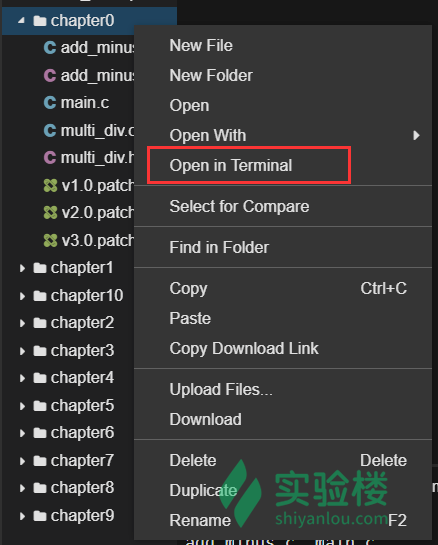Open the Open With submenu arrow
Screen dimensions: 438x545
416,135
